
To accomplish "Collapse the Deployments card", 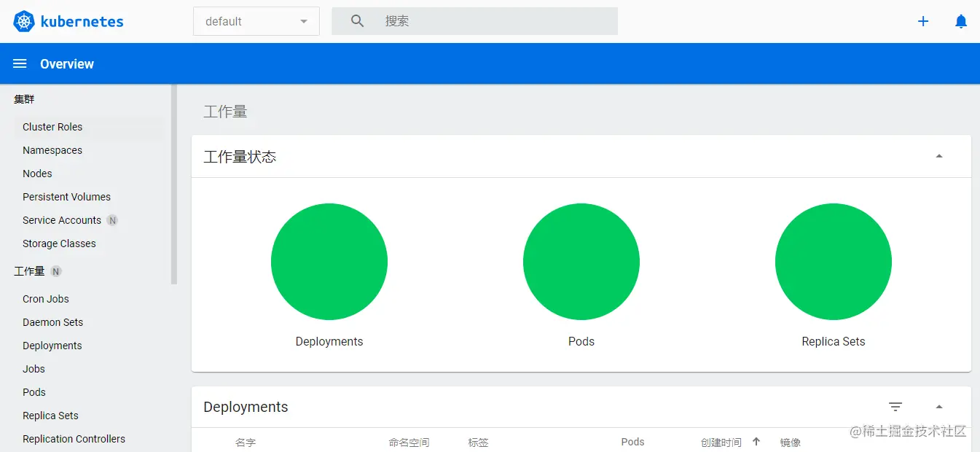I will [939, 406].
